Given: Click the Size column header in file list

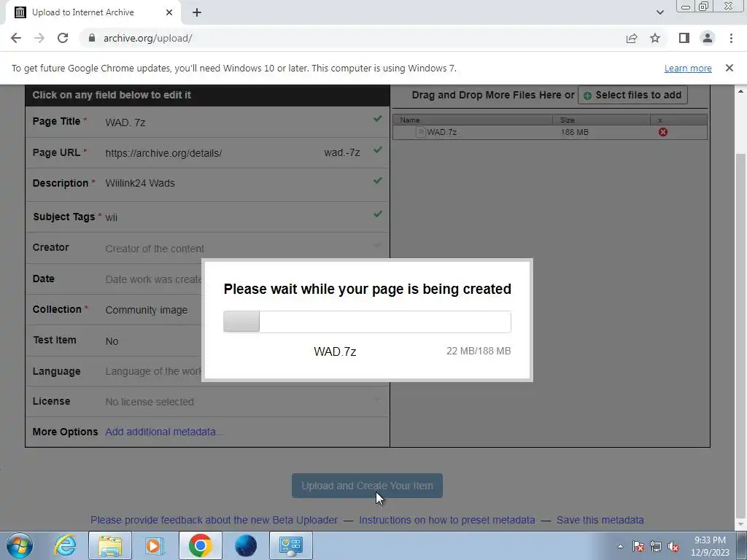Looking at the screenshot, I should tap(601, 120).
